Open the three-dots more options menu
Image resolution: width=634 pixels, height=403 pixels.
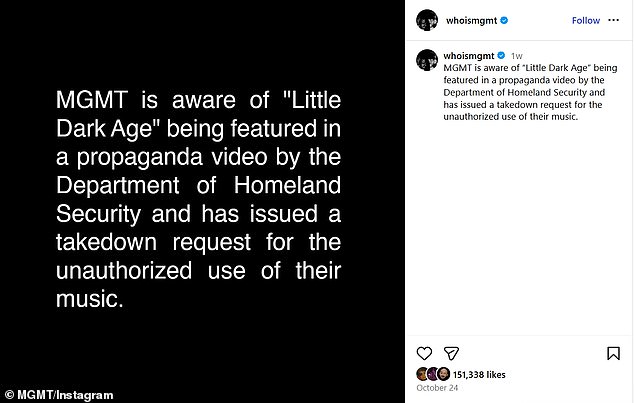pyautogui.click(x=617, y=20)
